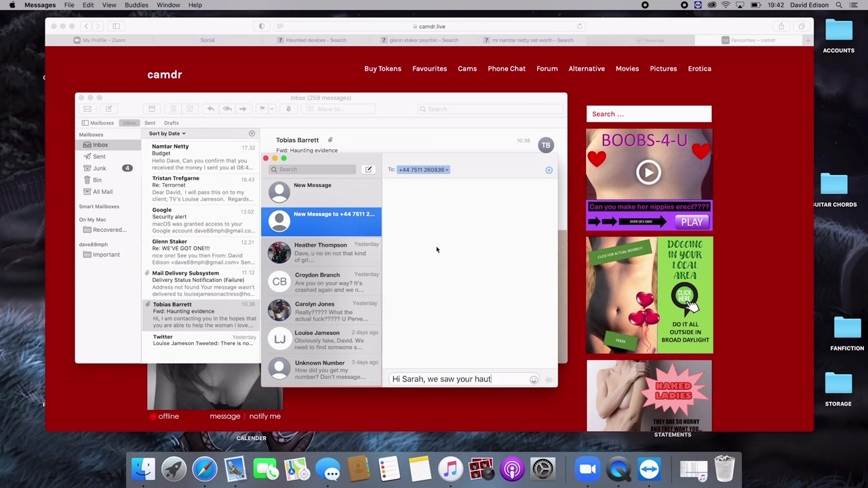This screenshot has height=488, width=868.
Task: Click the compose new message icon in Messages
Action: pos(368,169)
